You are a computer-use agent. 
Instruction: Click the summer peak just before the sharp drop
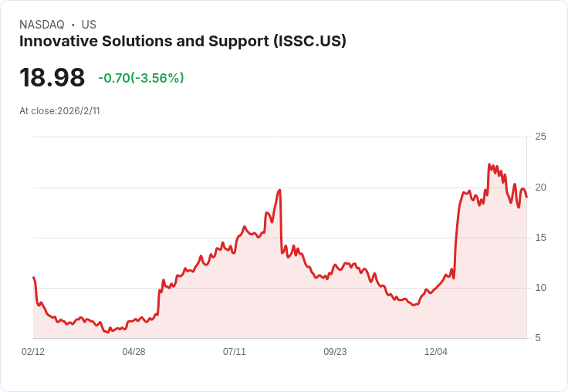tap(279, 190)
